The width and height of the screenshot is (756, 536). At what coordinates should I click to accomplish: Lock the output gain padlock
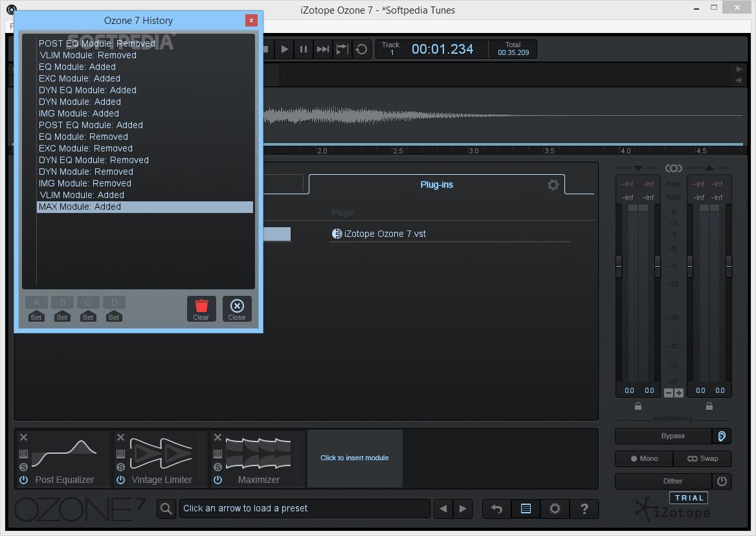coord(709,406)
